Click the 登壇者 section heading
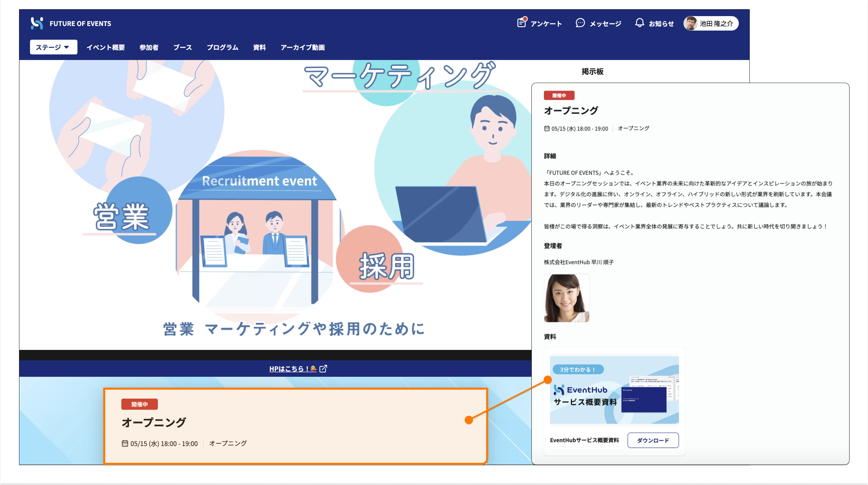 tap(553, 246)
